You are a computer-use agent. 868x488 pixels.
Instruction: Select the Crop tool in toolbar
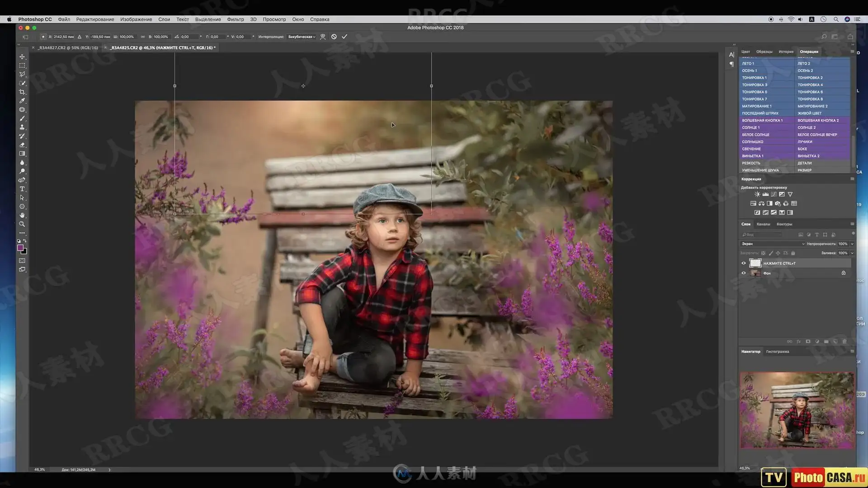tap(22, 92)
